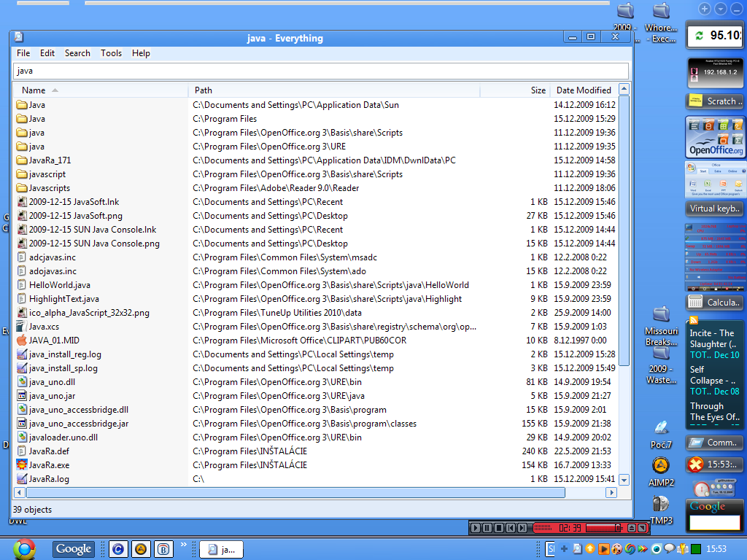
Task: Click the volume slider in mini player
Action: pyautogui.click(x=604, y=528)
